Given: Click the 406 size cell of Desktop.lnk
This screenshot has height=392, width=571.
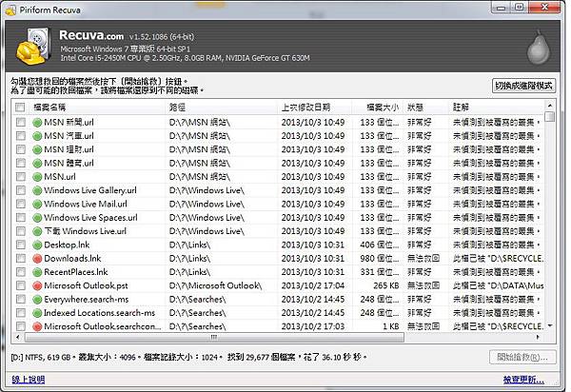Looking at the screenshot, I should click(380, 245).
